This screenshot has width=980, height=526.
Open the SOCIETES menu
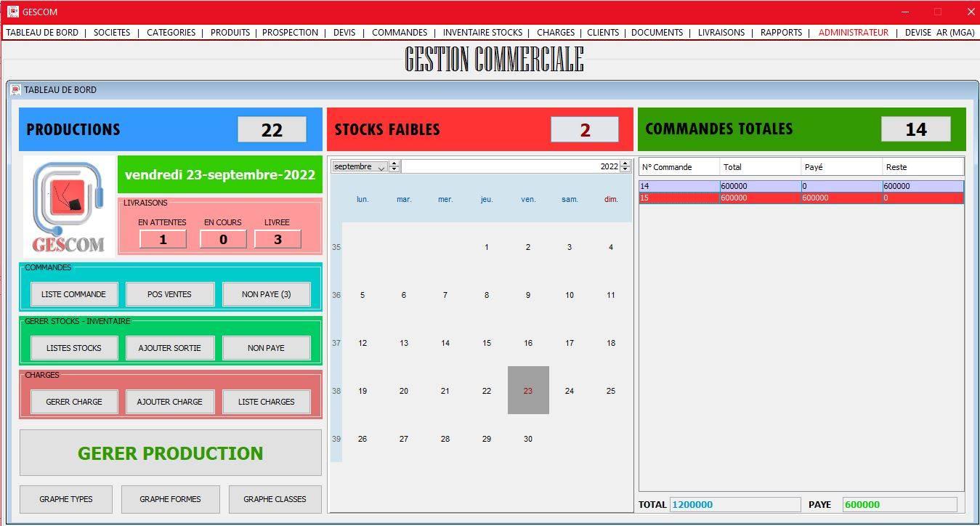112,33
